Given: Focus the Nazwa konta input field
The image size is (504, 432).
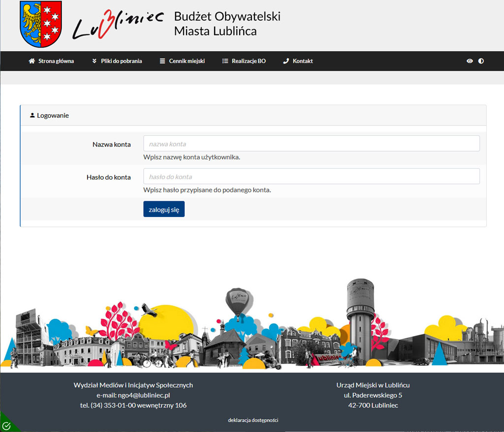Looking at the screenshot, I should click(311, 144).
